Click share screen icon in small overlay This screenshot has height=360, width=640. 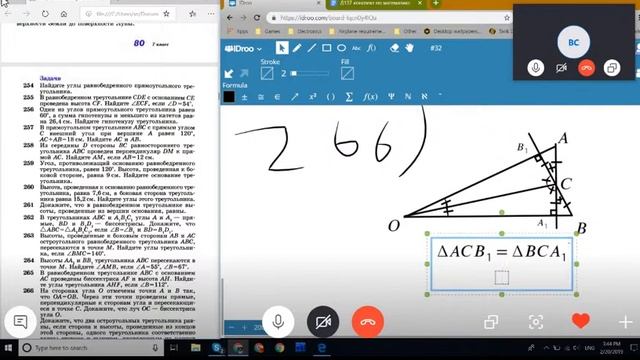click(x=612, y=68)
